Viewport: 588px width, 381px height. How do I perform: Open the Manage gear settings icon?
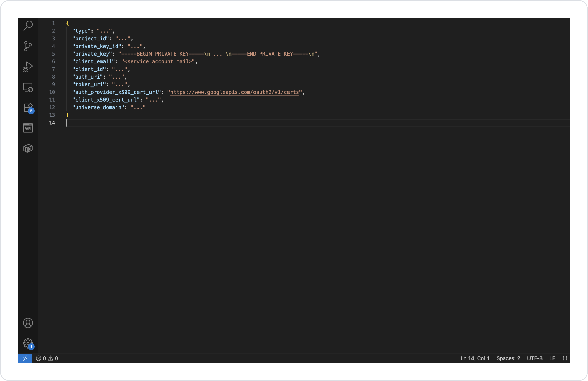tap(28, 344)
